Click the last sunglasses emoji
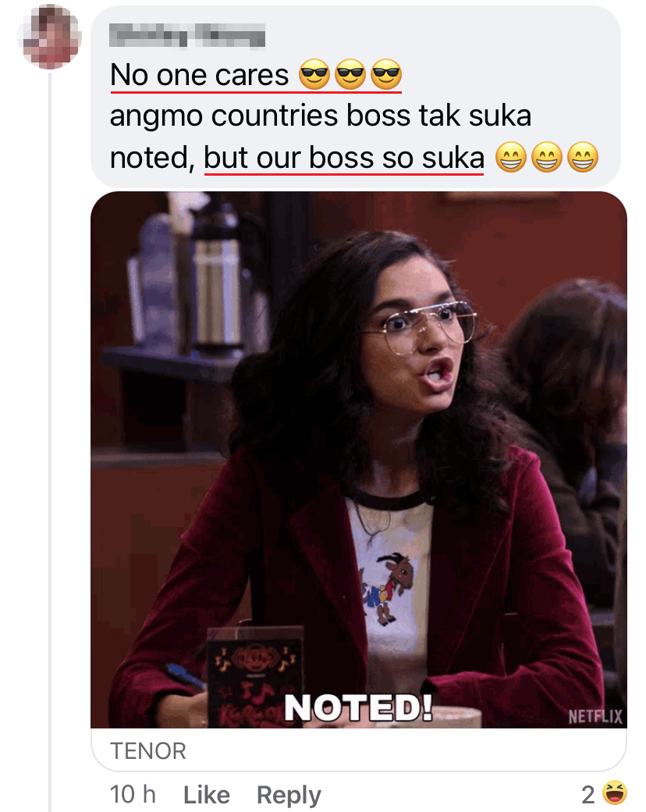 point(387,75)
